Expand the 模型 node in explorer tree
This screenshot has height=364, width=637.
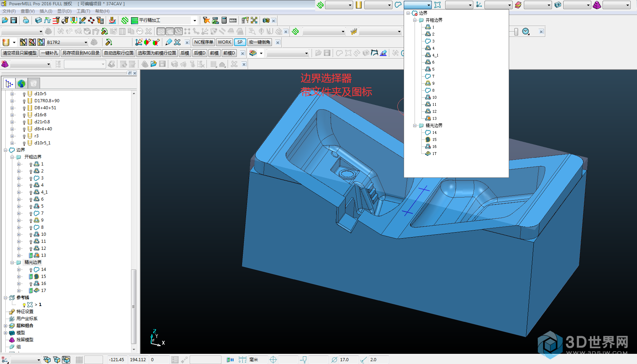click(x=6, y=333)
